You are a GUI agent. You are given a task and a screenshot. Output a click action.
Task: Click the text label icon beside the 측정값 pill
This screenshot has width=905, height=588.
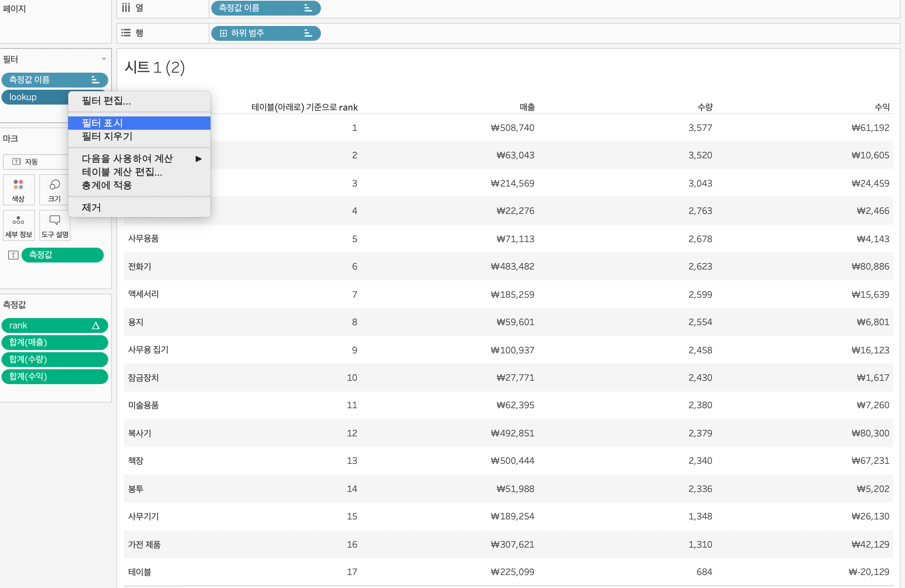(13, 255)
